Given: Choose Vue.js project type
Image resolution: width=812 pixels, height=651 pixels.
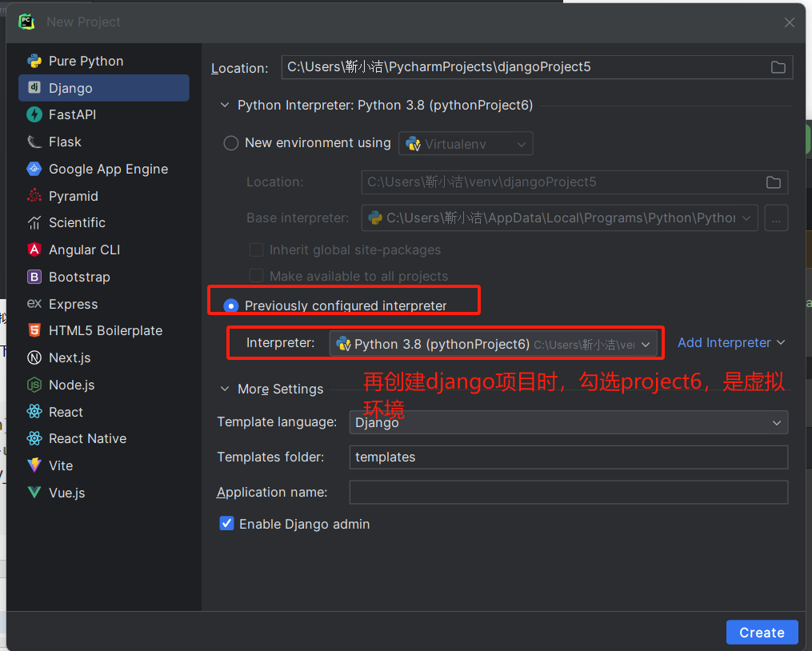Looking at the screenshot, I should click(103, 493).
